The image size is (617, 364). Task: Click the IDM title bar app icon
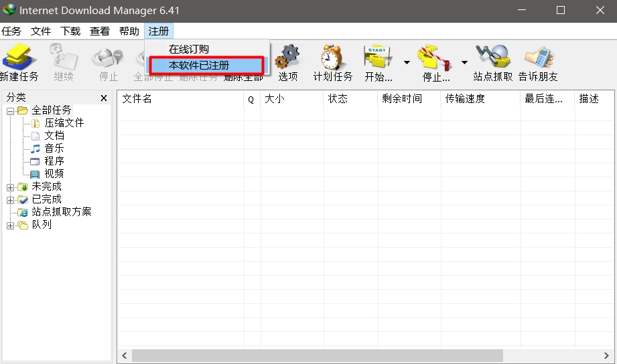point(9,10)
